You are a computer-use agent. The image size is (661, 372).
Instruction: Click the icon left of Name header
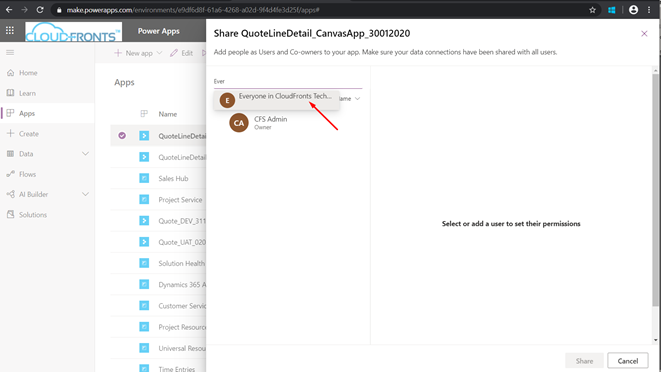click(x=144, y=114)
